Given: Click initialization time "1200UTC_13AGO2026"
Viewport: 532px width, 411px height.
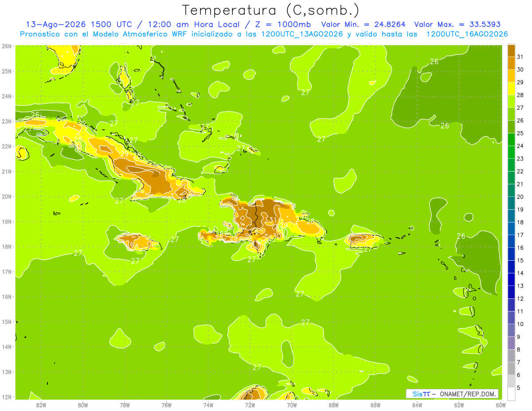Looking at the screenshot, I should tap(303, 34).
